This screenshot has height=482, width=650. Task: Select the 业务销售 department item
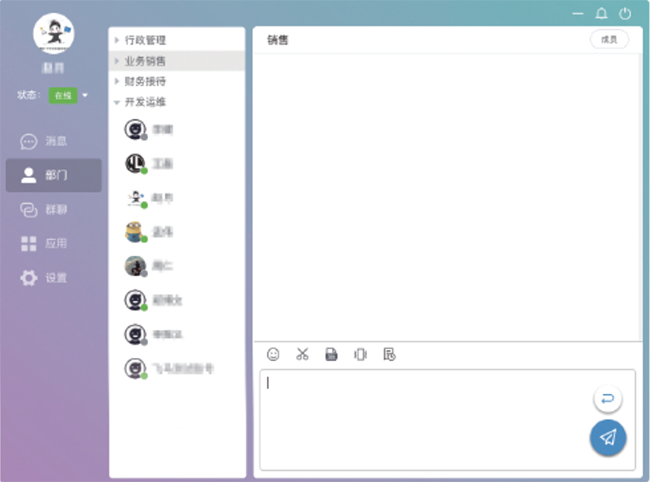point(146,61)
